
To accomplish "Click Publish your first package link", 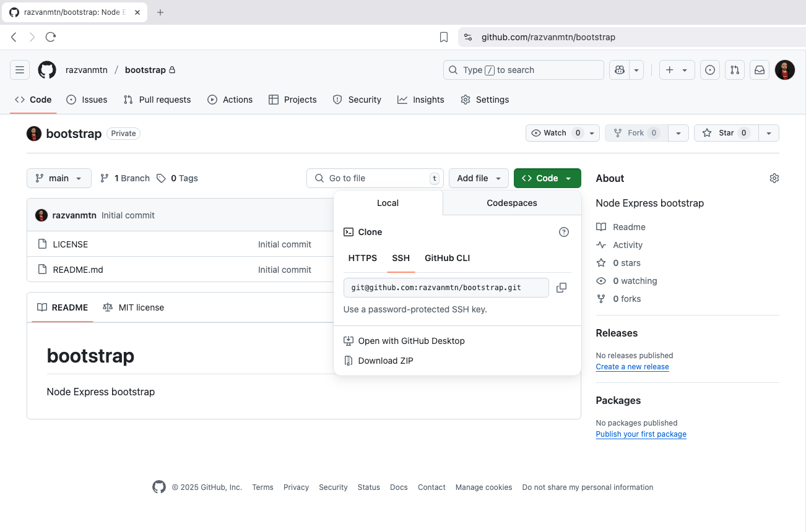I will [x=641, y=434].
